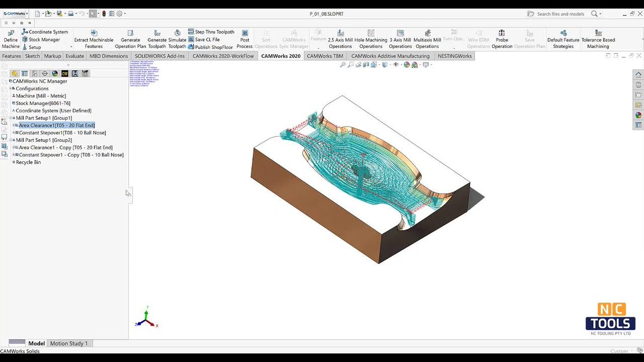
Task: Open the SOLIDWORKS Add-Ins tab
Action: [160, 56]
